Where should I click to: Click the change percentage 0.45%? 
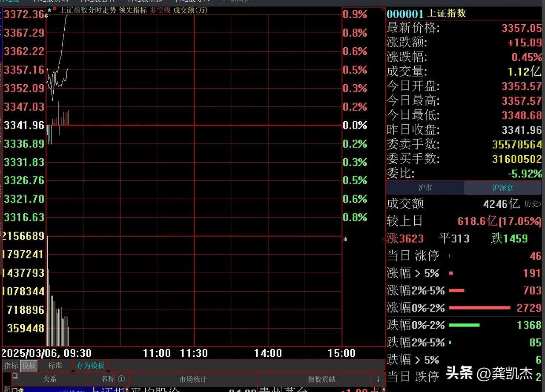(527, 57)
